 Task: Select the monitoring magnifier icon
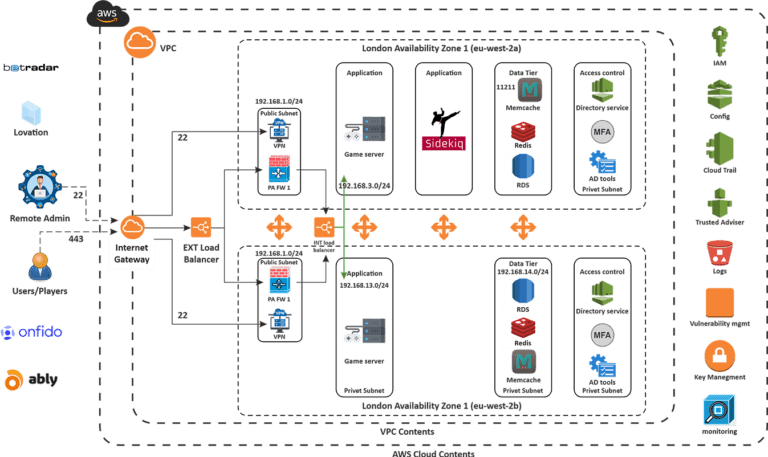[719, 410]
